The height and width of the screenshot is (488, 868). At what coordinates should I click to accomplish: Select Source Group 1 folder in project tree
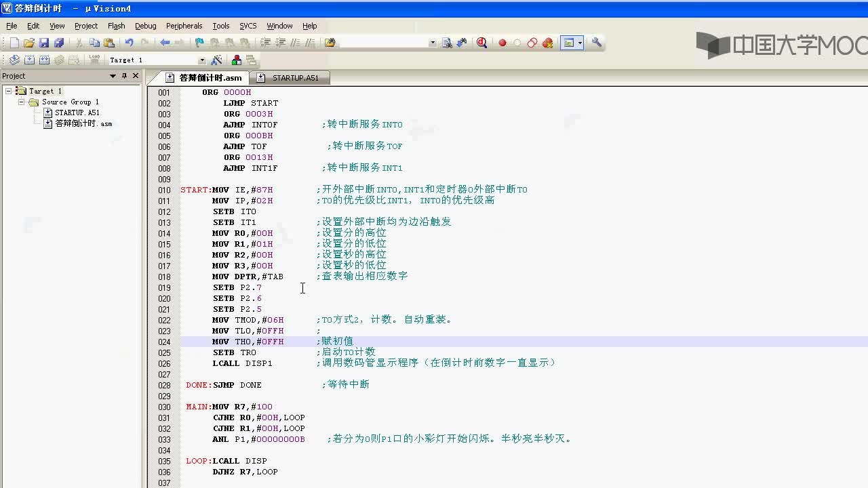(71, 102)
